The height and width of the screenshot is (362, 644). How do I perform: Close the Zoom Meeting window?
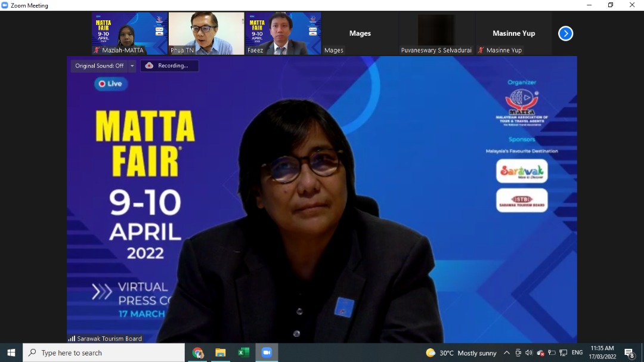point(632,5)
